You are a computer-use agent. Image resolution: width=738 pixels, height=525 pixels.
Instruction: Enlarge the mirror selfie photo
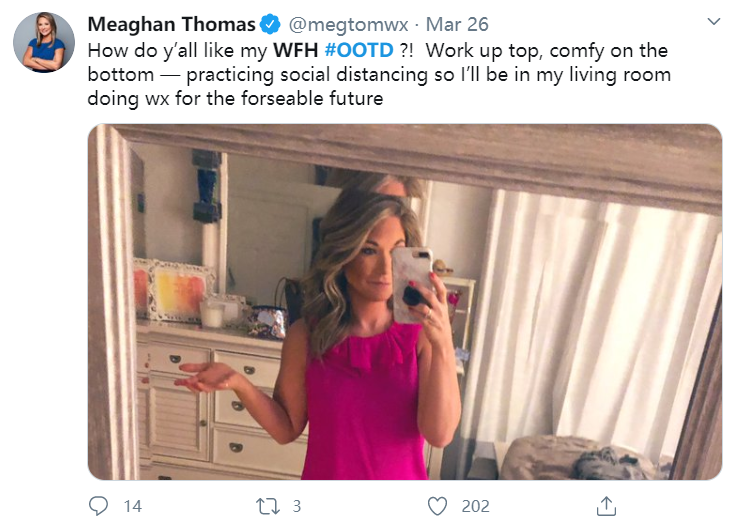click(x=404, y=301)
